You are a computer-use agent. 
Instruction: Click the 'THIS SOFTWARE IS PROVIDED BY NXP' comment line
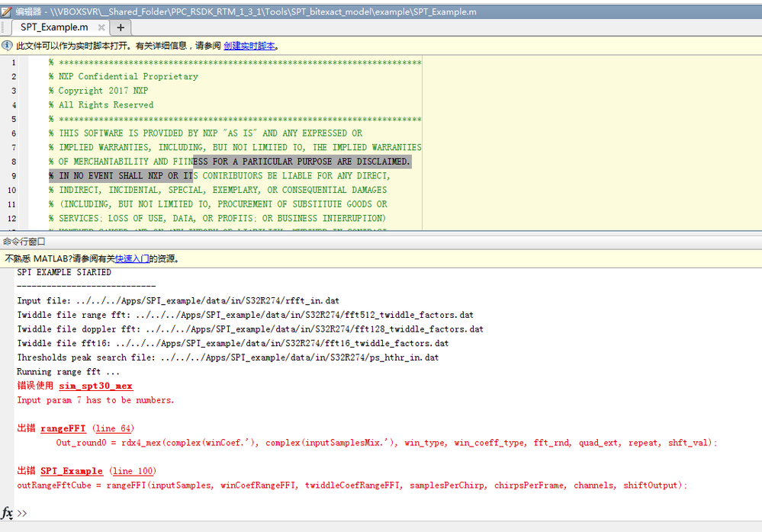pyautogui.click(x=206, y=133)
